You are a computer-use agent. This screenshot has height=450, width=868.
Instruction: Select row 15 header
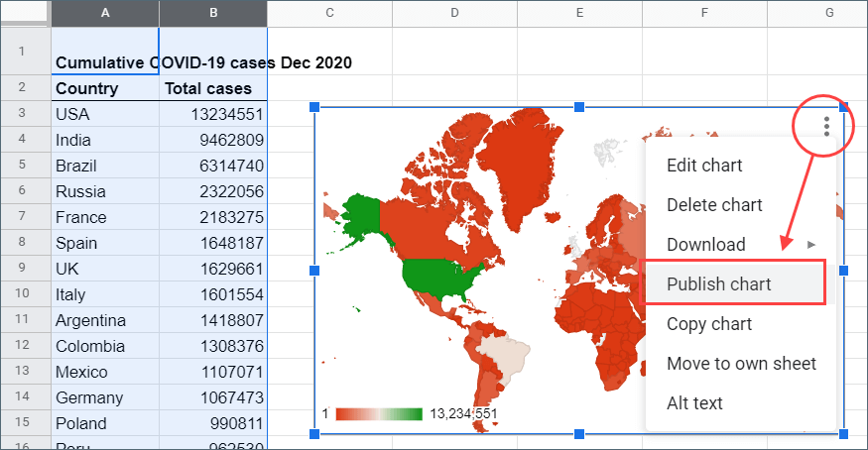[26, 422]
